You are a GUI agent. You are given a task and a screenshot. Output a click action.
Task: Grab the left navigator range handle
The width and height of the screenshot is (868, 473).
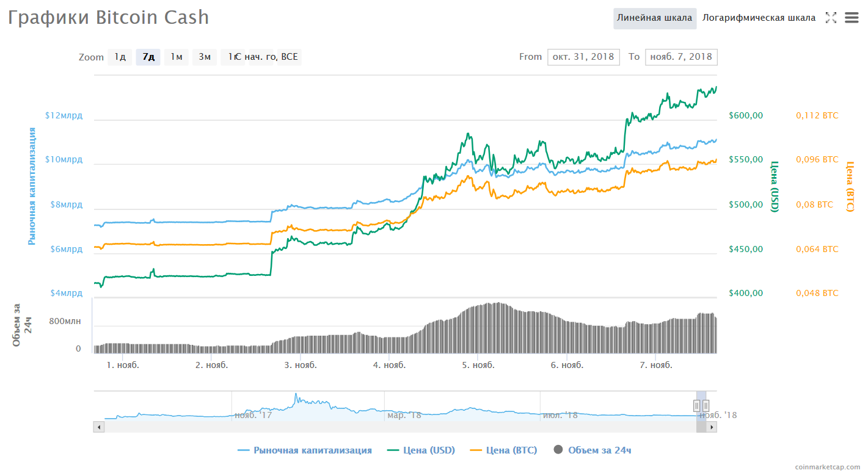696,405
